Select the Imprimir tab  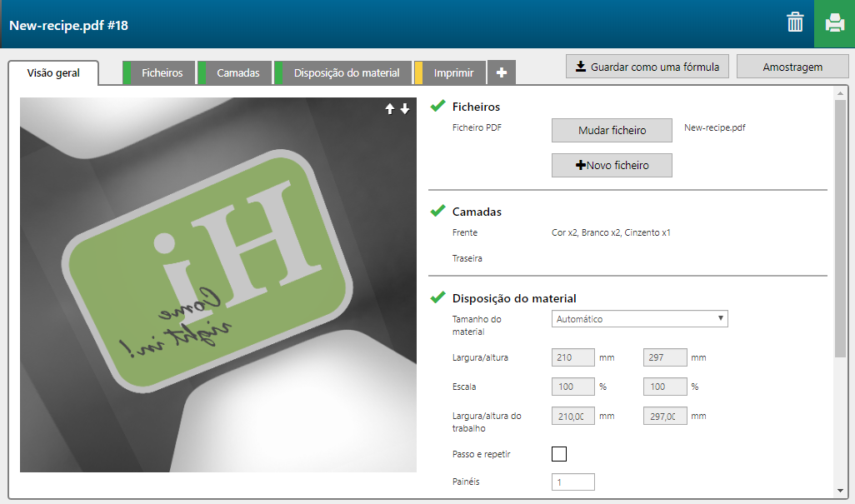[x=453, y=73]
